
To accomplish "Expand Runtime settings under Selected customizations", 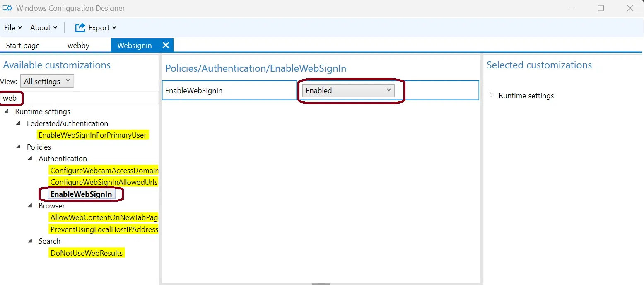I will tap(491, 95).
